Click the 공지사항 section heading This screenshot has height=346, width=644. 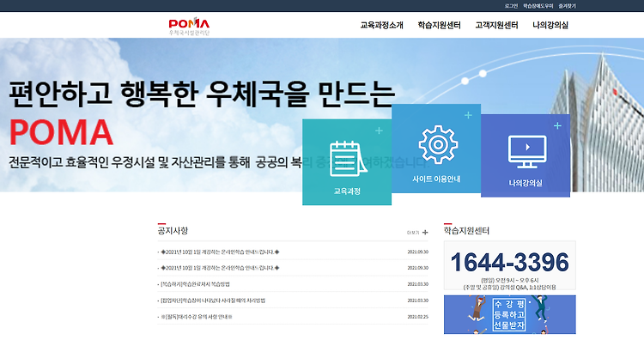pos(173,231)
